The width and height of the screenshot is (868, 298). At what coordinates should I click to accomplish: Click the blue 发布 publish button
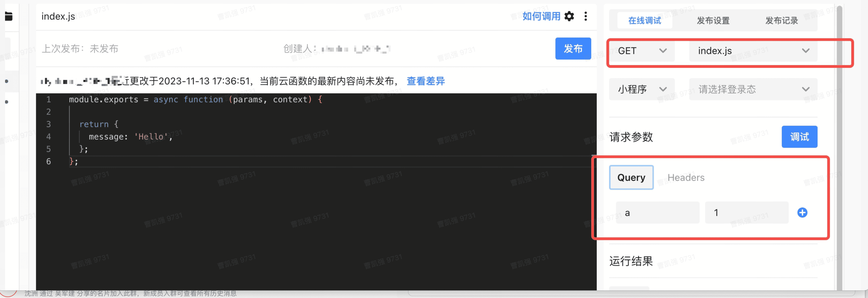pyautogui.click(x=573, y=49)
